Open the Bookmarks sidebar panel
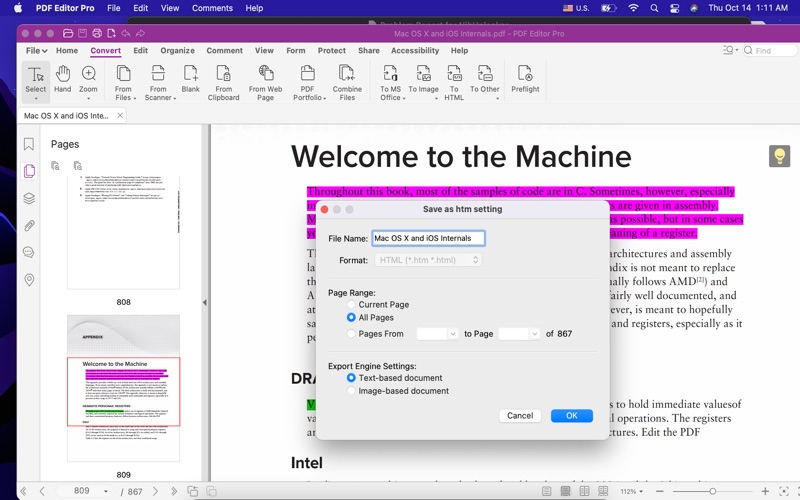The width and height of the screenshot is (800, 500). [29, 144]
